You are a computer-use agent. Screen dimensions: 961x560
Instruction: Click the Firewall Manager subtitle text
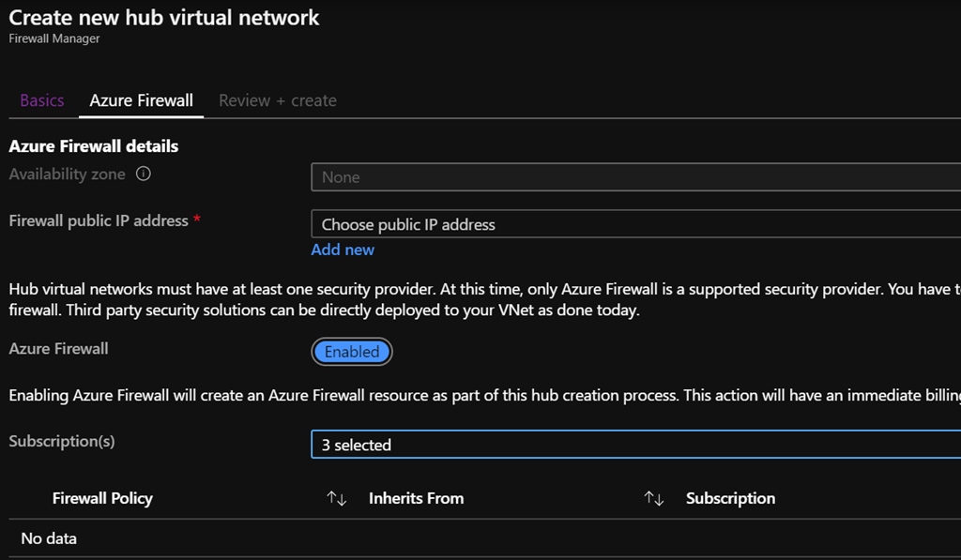pos(54,38)
